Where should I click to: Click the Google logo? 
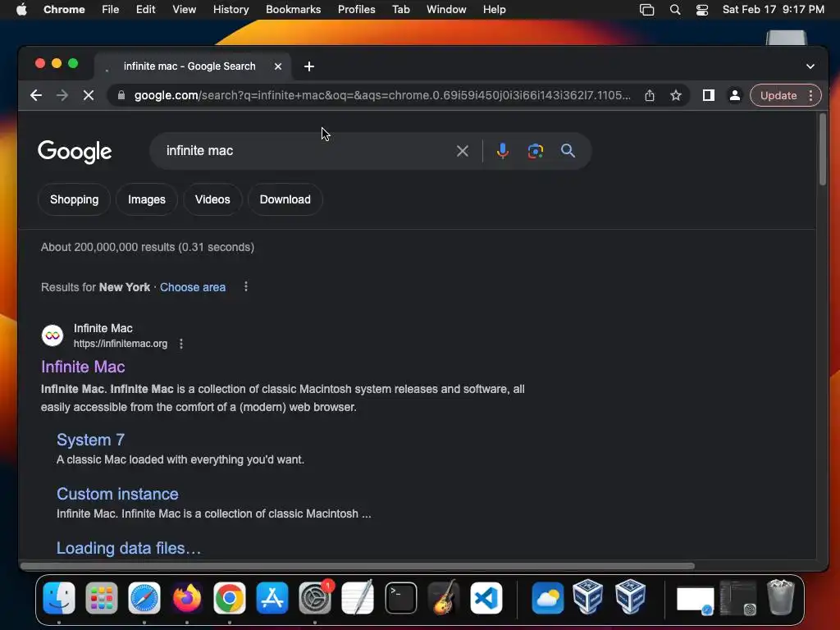point(75,152)
